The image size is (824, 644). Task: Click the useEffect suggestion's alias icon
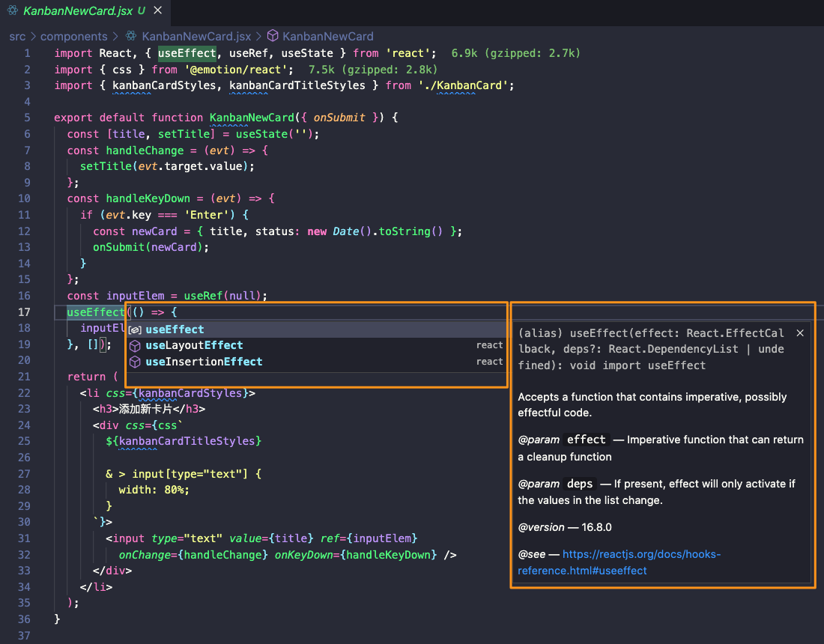[x=135, y=330]
